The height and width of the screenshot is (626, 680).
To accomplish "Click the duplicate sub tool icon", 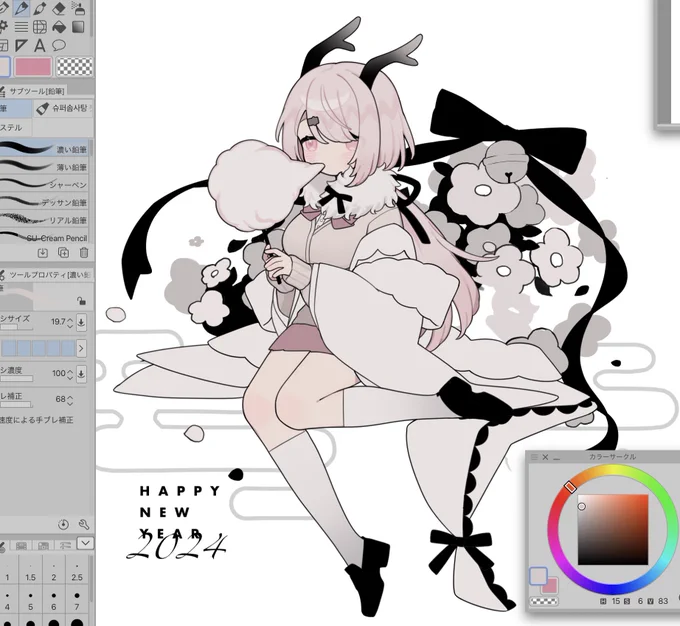I will [63, 252].
